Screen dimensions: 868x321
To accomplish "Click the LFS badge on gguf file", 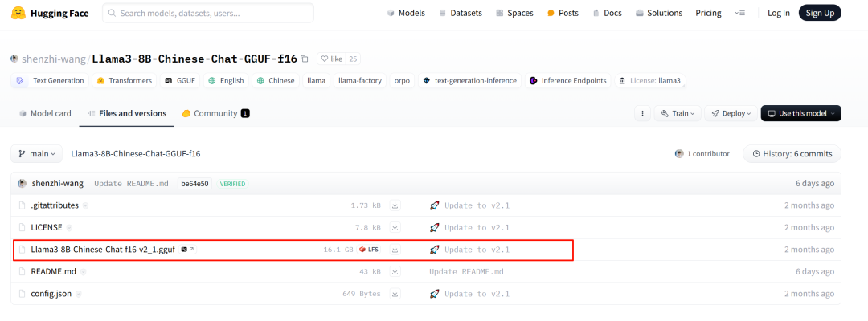I will 369,249.
